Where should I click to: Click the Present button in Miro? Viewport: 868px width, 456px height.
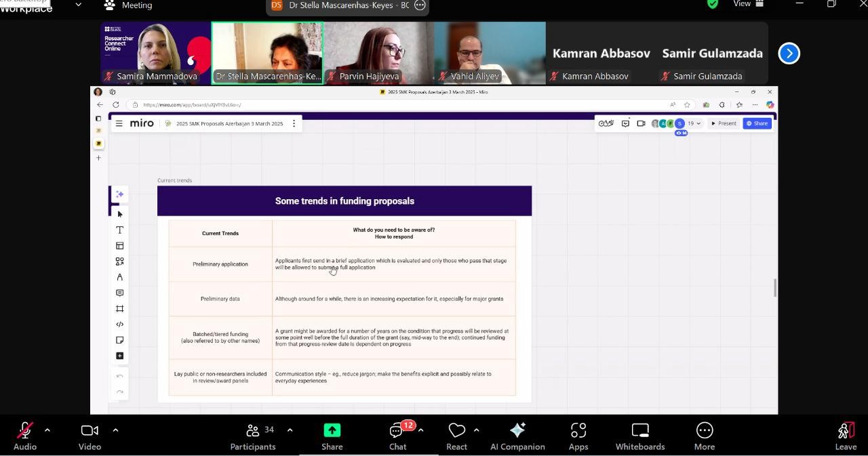(724, 123)
